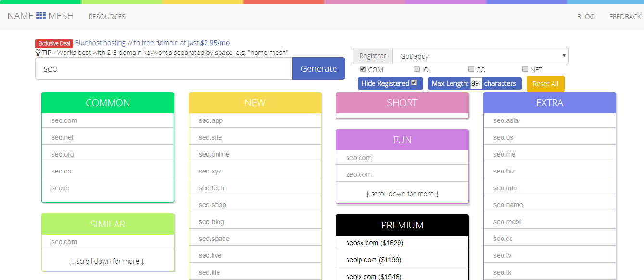Click the SHORT category header
This screenshot has width=644, height=280.
(402, 103)
